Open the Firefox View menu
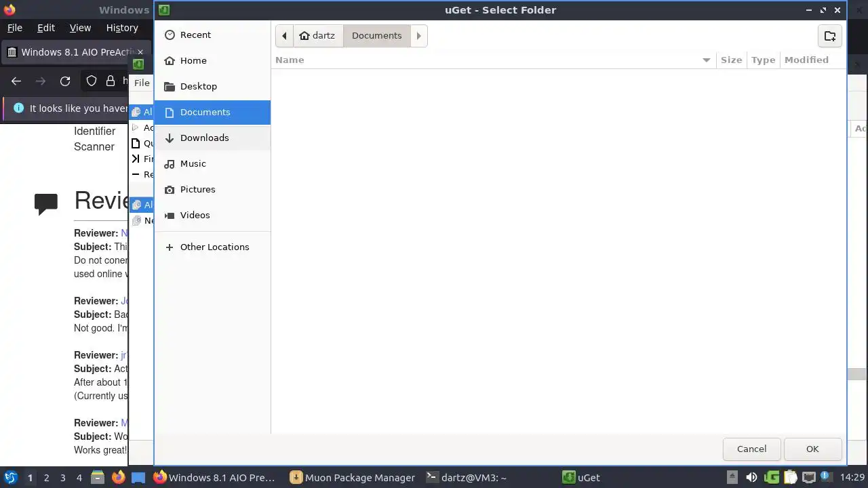 [x=80, y=28]
